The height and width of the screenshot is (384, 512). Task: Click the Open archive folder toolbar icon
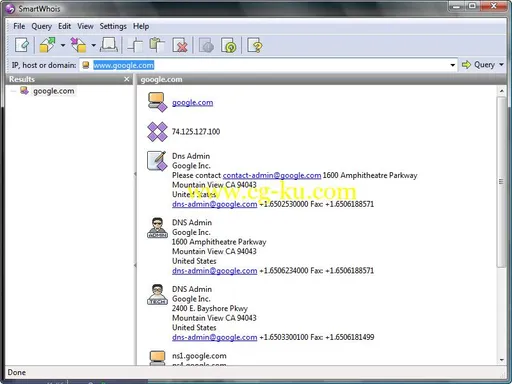[x=47, y=45]
